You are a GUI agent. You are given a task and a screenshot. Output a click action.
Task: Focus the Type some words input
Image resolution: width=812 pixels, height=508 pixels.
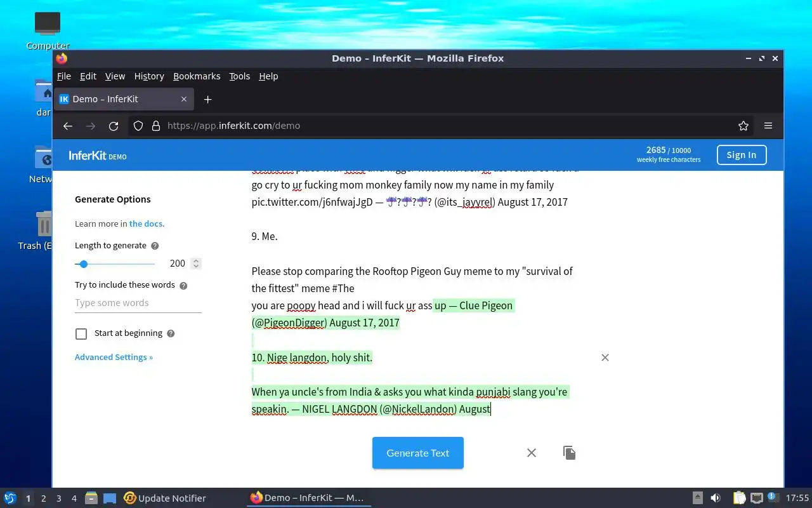point(138,303)
